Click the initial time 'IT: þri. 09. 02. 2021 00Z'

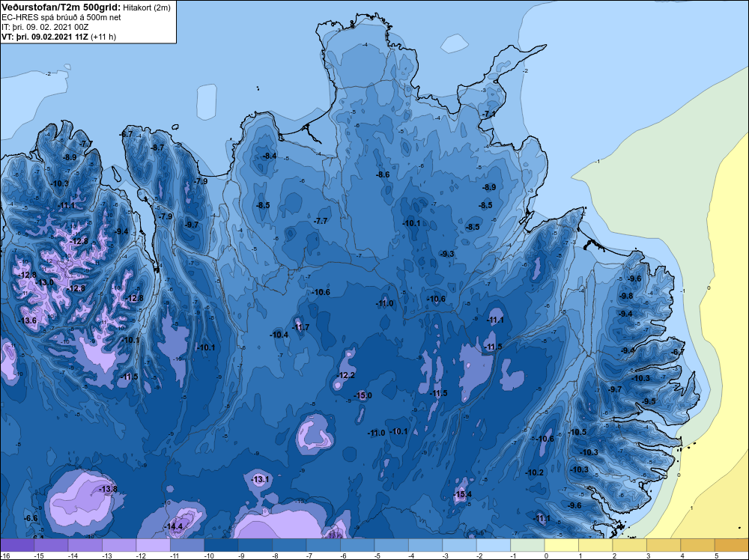coord(45,27)
